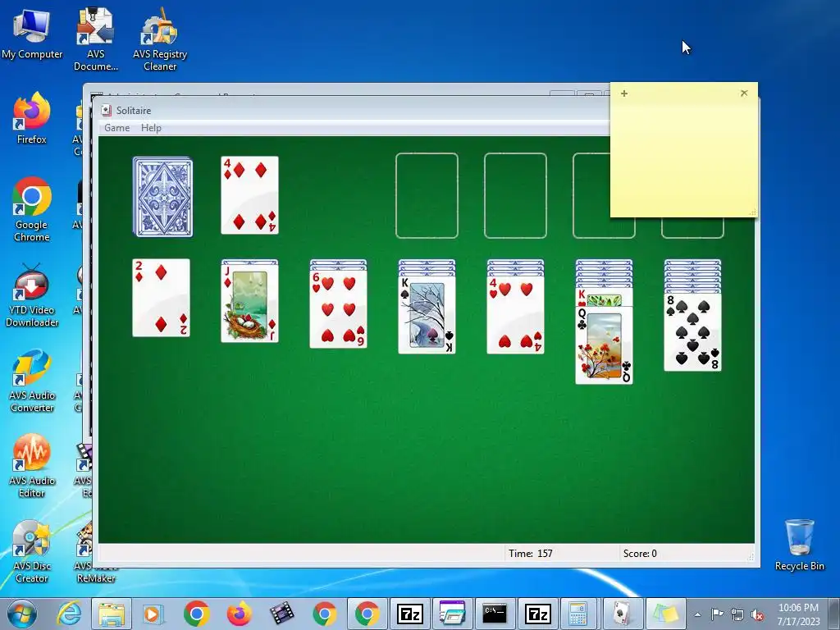Add a new sticky note with plus
This screenshot has height=630, width=840.
pyautogui.click(x=624, y=94)
